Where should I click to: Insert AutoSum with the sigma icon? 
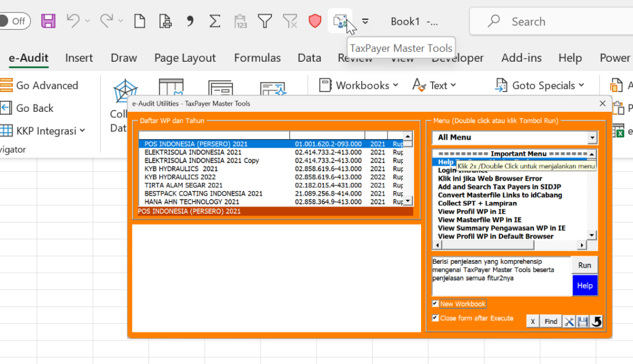tap(215, 21)
